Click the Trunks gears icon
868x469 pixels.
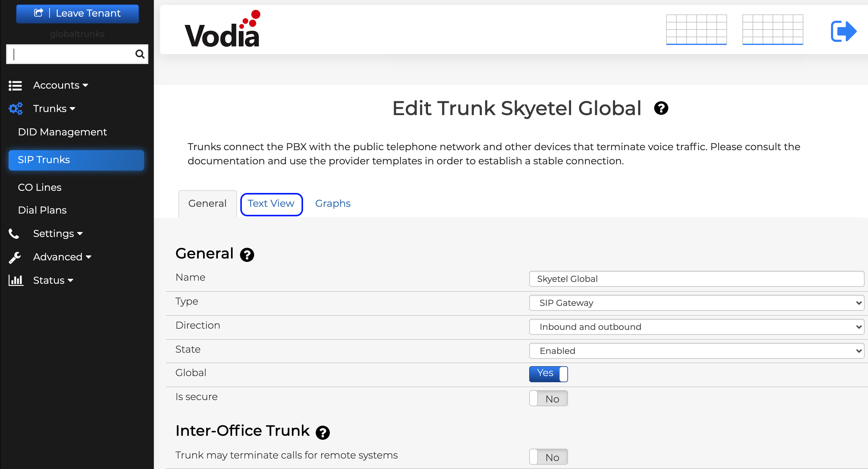point(15,109)
